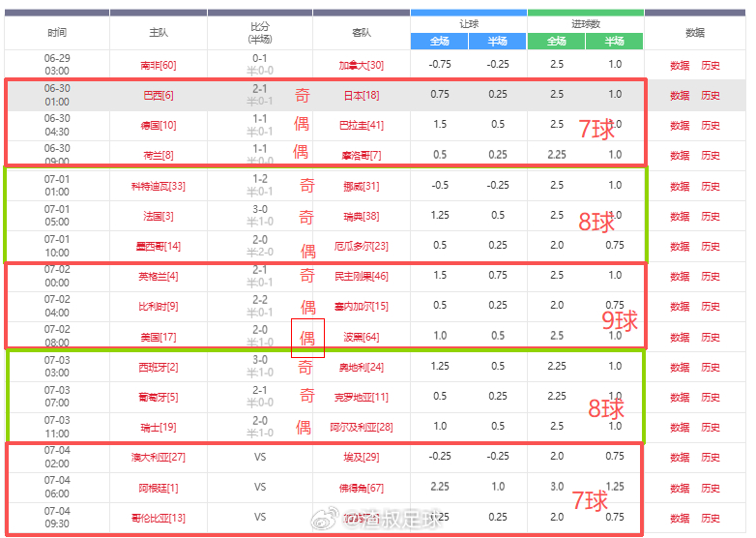Open home team 法国[3] link

(x=159, y=216)
